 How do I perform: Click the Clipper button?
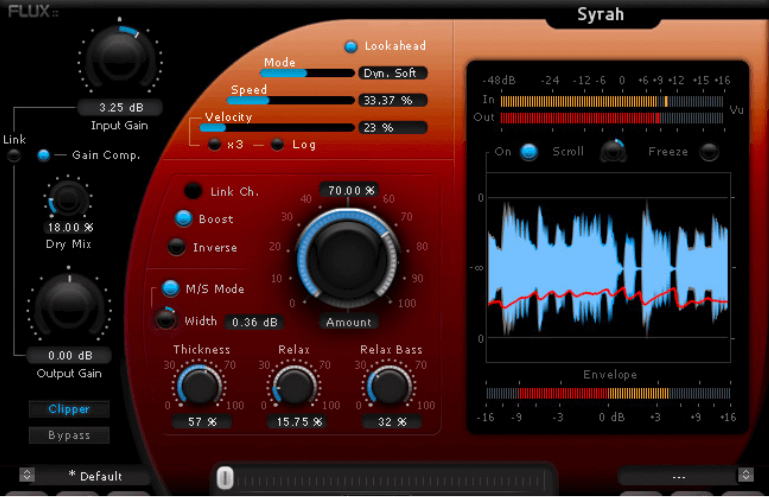[x=69, y=409]
